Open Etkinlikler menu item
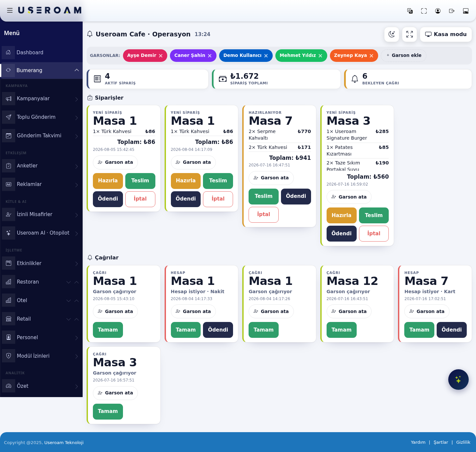Viewport: 476px width, 452px height. tap(41, 263)
